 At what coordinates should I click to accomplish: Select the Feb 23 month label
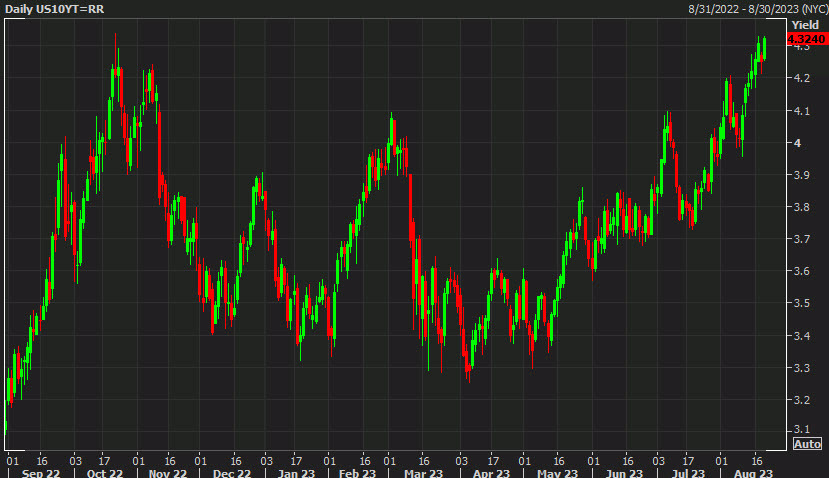point(358,471)
